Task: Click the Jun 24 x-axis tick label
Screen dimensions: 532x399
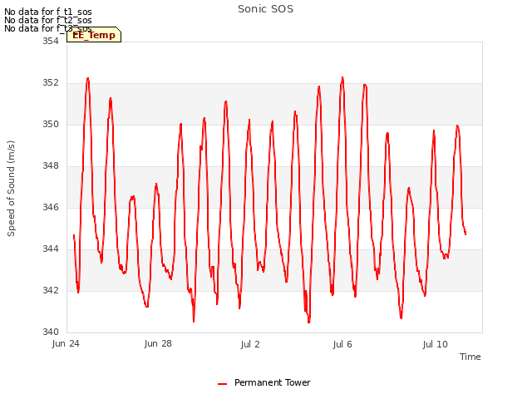Action: point(66,343)
